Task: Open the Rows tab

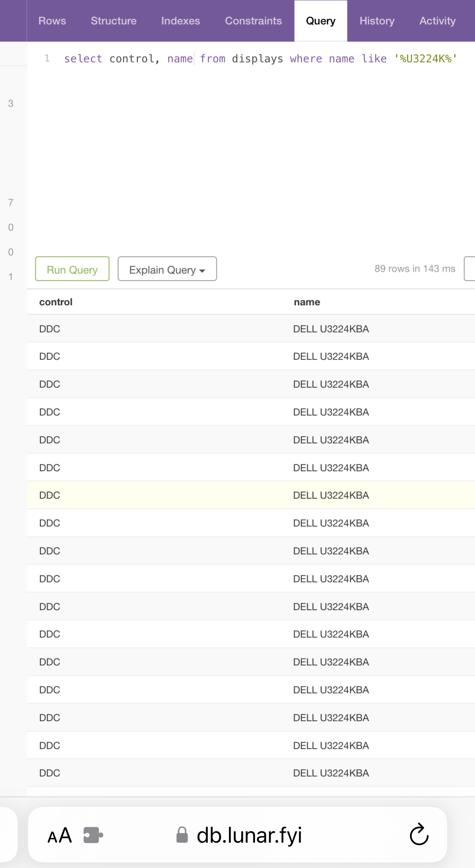Action: click(x=52, y=21)
